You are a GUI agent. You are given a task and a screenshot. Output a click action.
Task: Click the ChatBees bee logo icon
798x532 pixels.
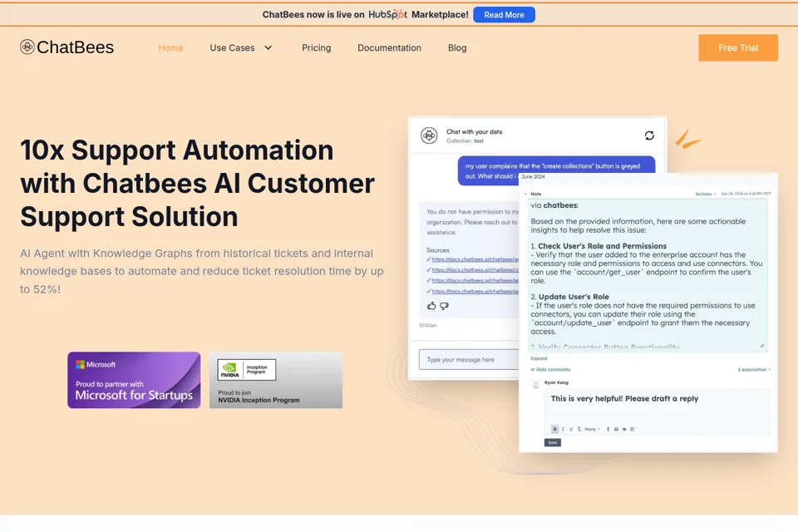[27, 47]
